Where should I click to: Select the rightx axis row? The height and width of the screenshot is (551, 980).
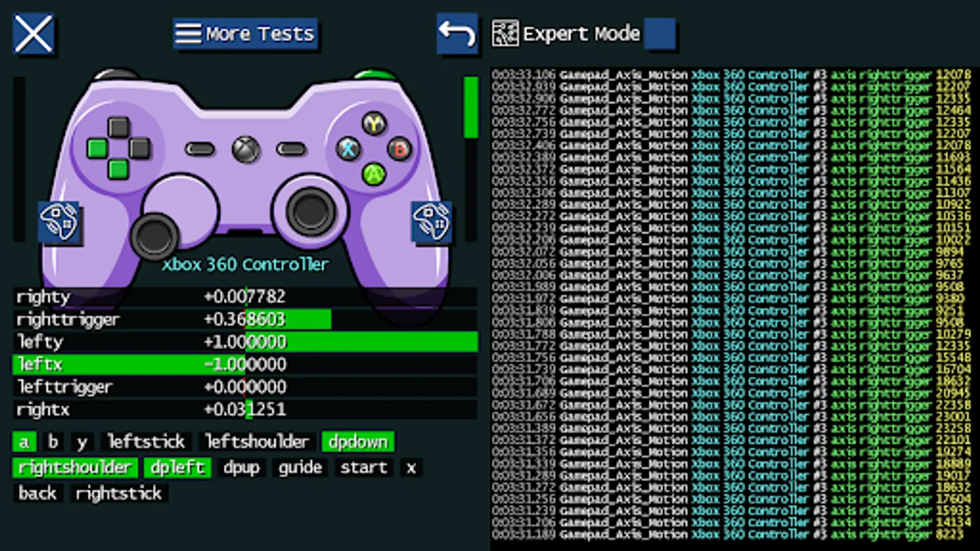(245, 410)
